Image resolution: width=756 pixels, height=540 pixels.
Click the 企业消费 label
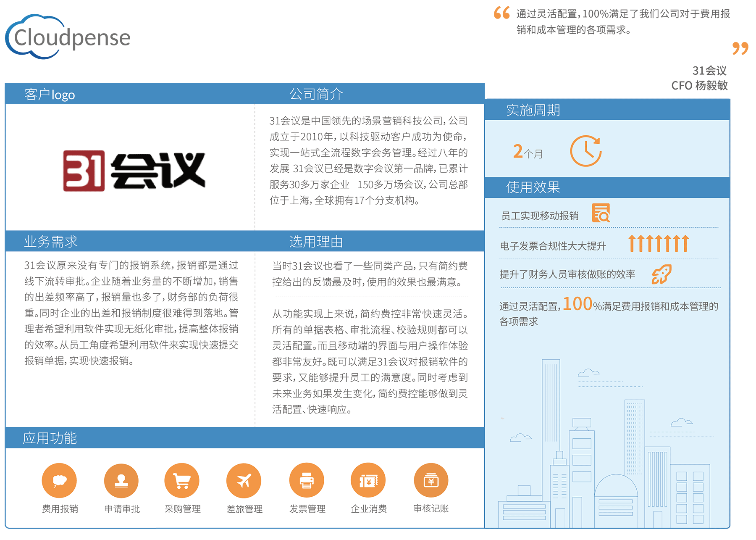click(369, 509)
